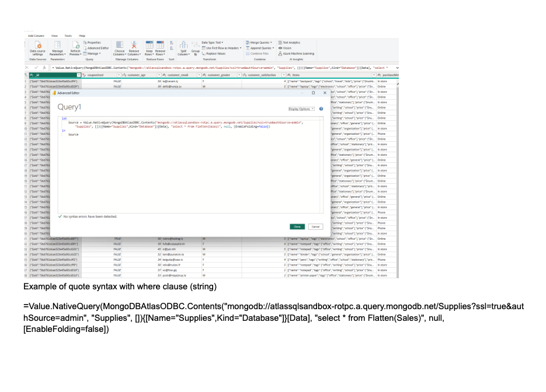Image resolution: width=546 pixels, height=392 pixels.
Task: Click the help icon in Advanced Editor
Action: (x=321, y=108)
